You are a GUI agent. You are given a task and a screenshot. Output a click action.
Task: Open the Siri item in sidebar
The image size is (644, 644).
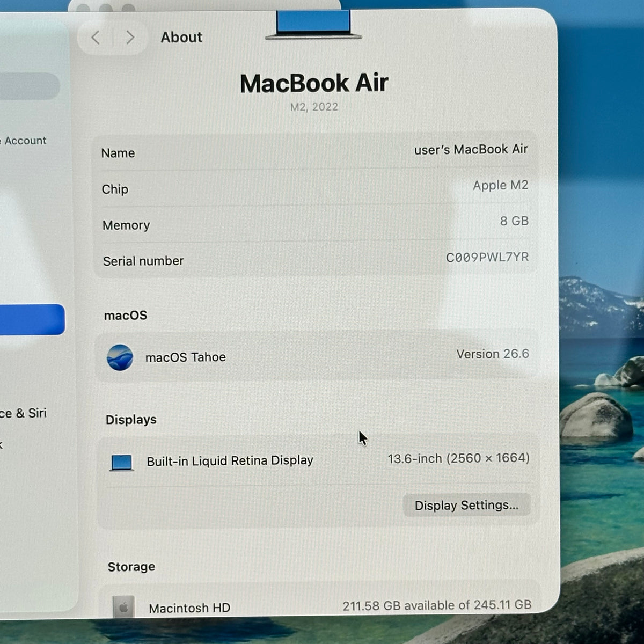click(x=23, y=413)
